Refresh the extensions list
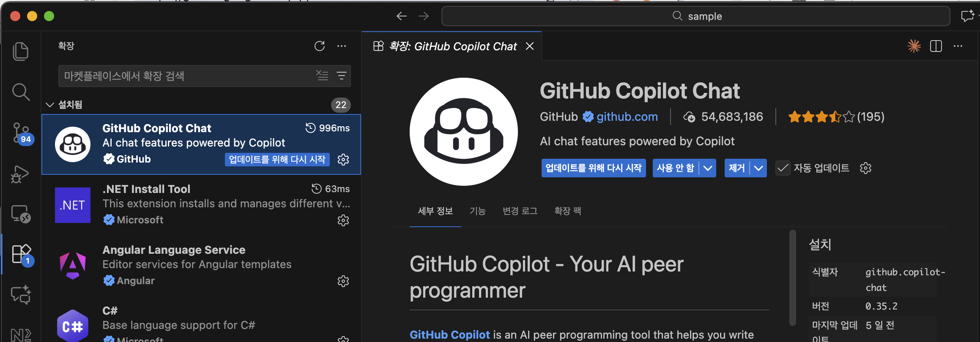This screenshot has width=980, height=342. tap(320, 46)
